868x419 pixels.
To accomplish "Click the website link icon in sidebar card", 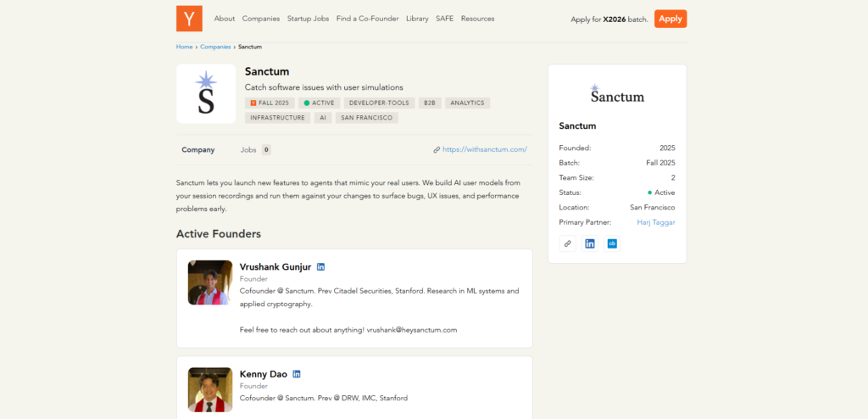I will coord(567,243).
